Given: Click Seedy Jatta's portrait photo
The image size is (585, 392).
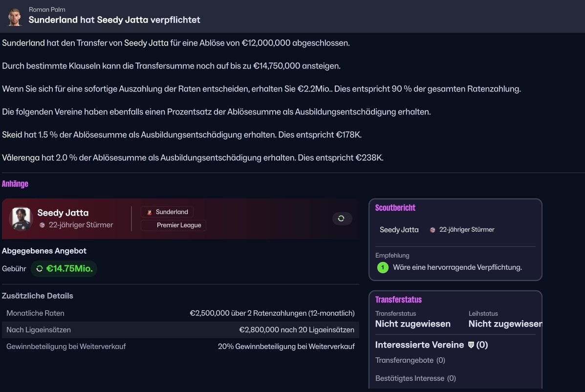Looking at the screenshot, I should 21,218.
